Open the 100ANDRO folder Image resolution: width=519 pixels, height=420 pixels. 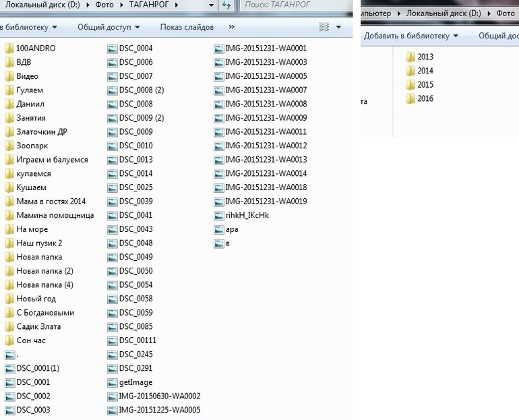(x=36, y=48)
